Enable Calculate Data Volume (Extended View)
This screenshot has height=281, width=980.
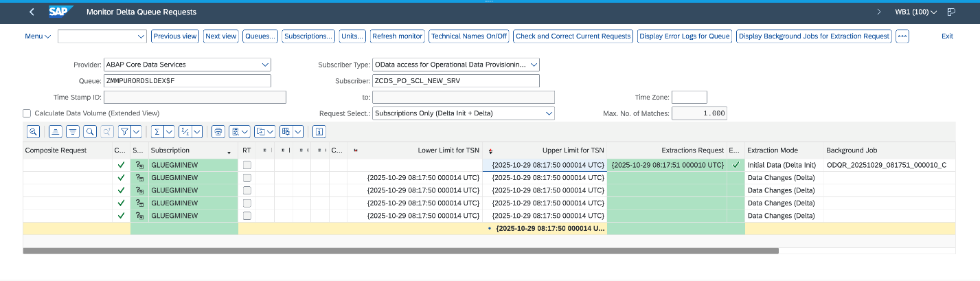tap(27, 113)
